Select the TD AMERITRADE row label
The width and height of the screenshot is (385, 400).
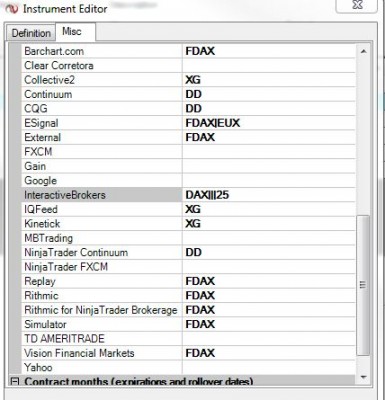click(x=102, y=339)
